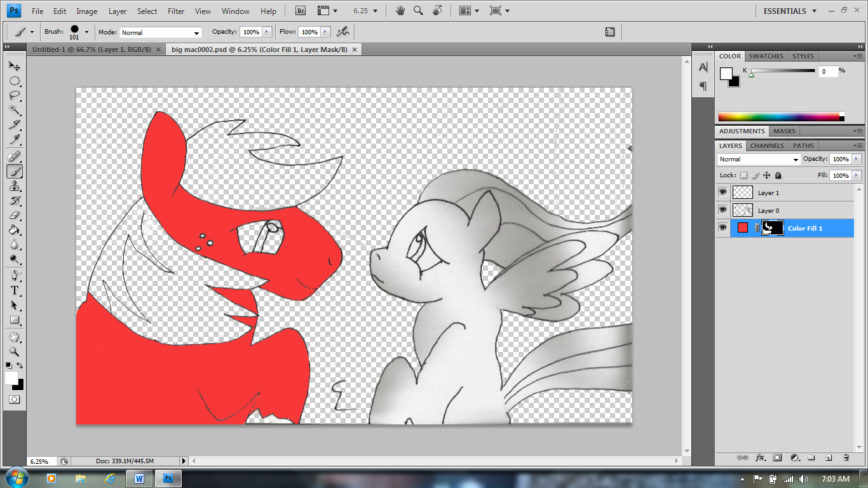Select the Zoom tool in toolbox
The width and height of the screenshot is (868, 488).
14,351
